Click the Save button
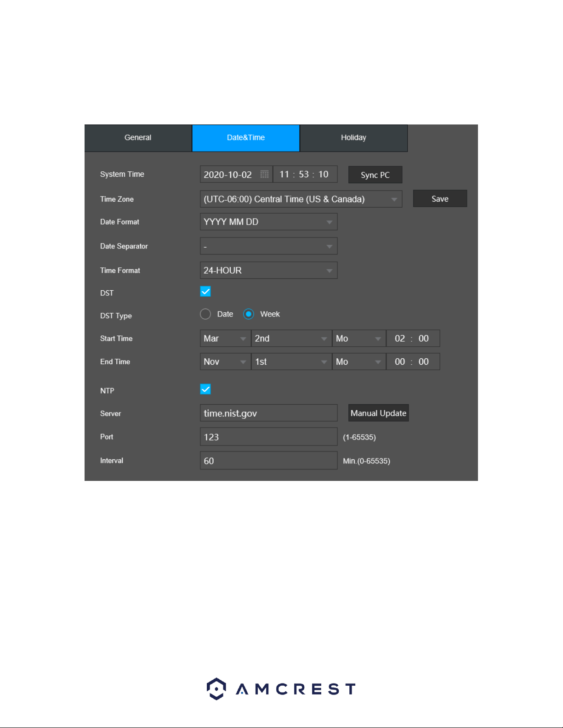The width and height of the screenshot is (563, 728). click(440, 199)
